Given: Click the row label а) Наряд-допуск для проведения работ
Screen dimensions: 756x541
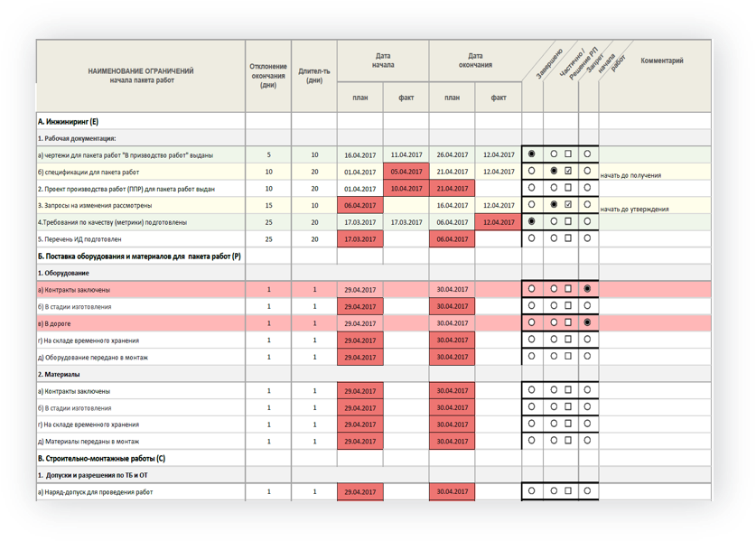Looking at the screenshot, I should (x=95, y=492).
